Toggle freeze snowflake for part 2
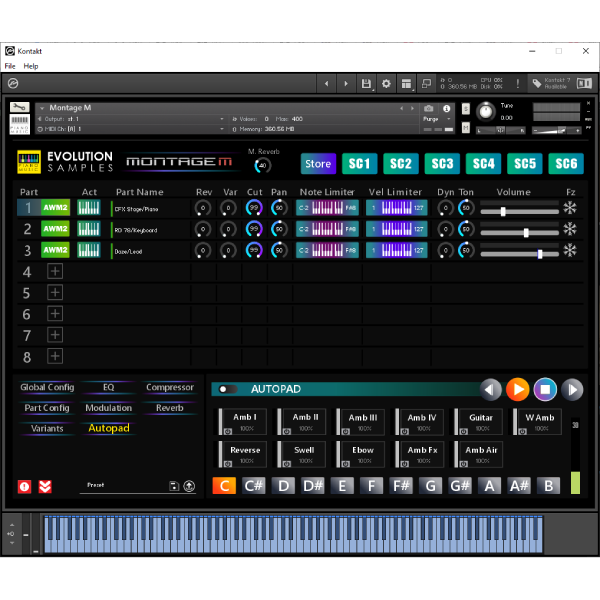The image size is (600, 600). click(x=570, y=229)
